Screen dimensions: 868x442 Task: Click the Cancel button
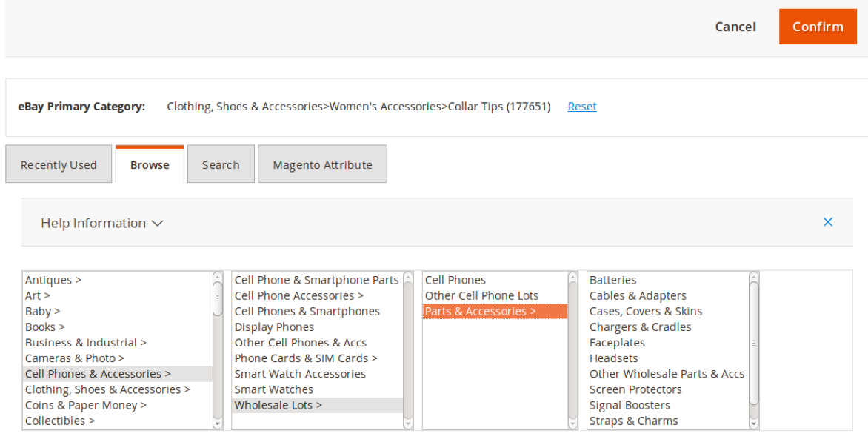pos(735,27)
